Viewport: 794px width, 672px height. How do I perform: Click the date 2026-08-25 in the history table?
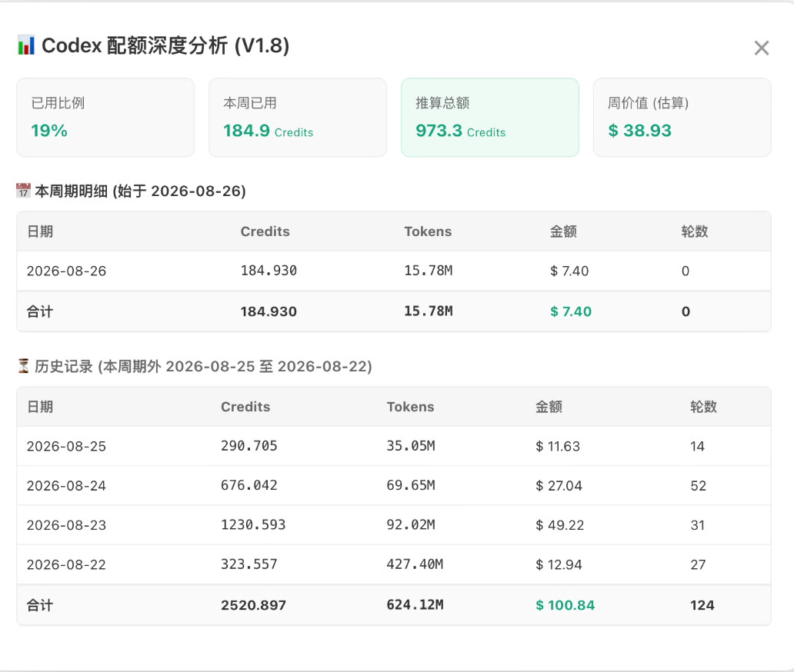coord(66,446)
